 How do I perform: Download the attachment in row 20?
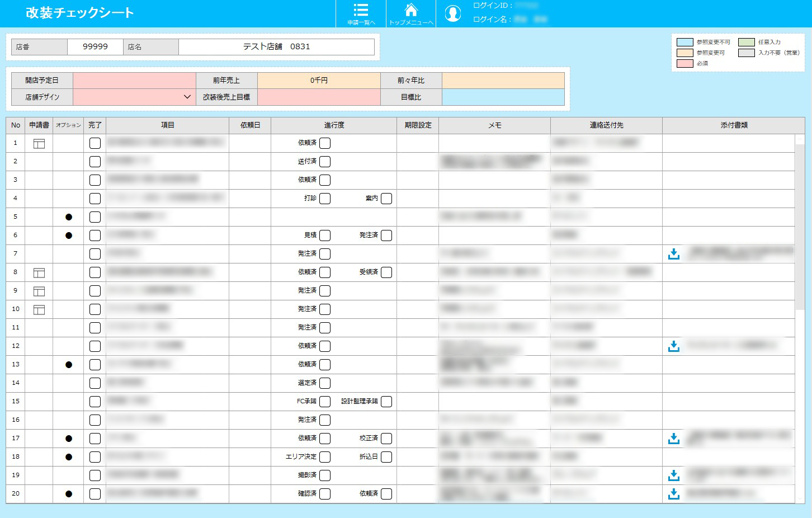click(x=674, y=494)
